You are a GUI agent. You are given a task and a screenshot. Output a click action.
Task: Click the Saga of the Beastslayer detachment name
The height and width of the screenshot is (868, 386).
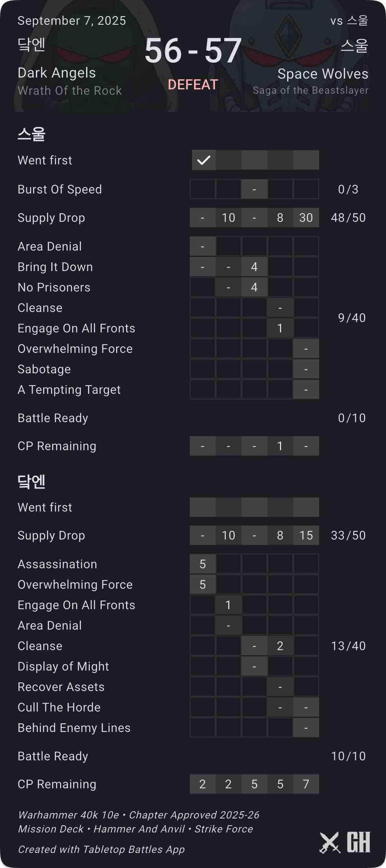(x=311, y=90)
